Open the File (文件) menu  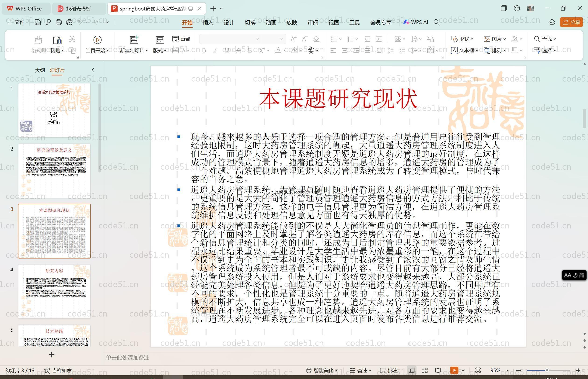(16, 22)
